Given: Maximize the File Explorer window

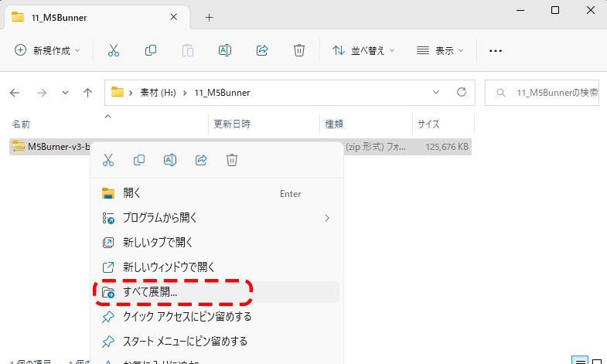Looking at the screenshot, I should (555, 11).
